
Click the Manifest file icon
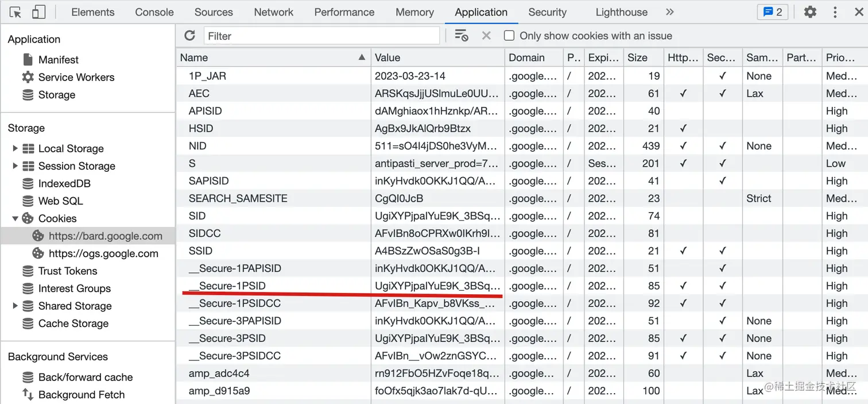pyautogui.click(x=28, y=60)
